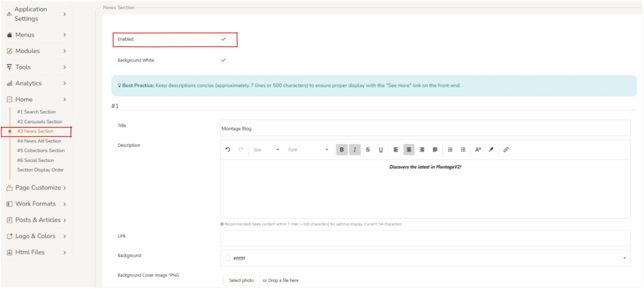Toggle bold formatting in description editor
This screenshot has height=289, width=644.
point(341,150)
